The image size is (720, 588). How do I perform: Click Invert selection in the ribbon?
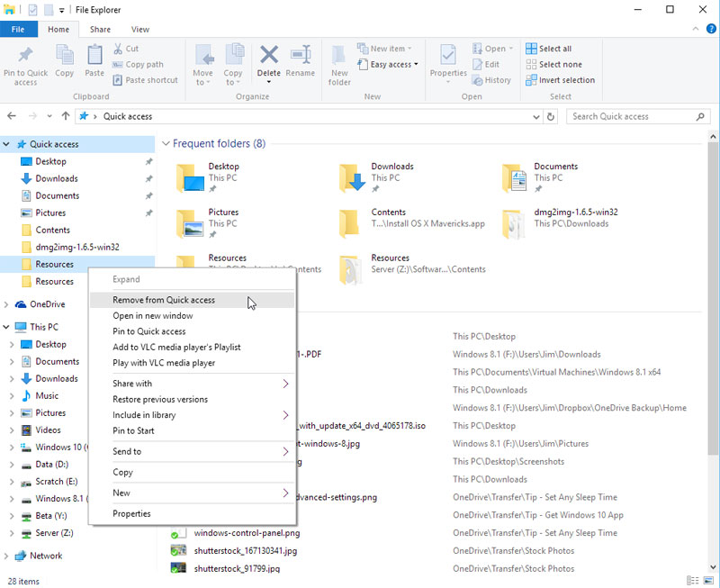[x=560, y=80]
